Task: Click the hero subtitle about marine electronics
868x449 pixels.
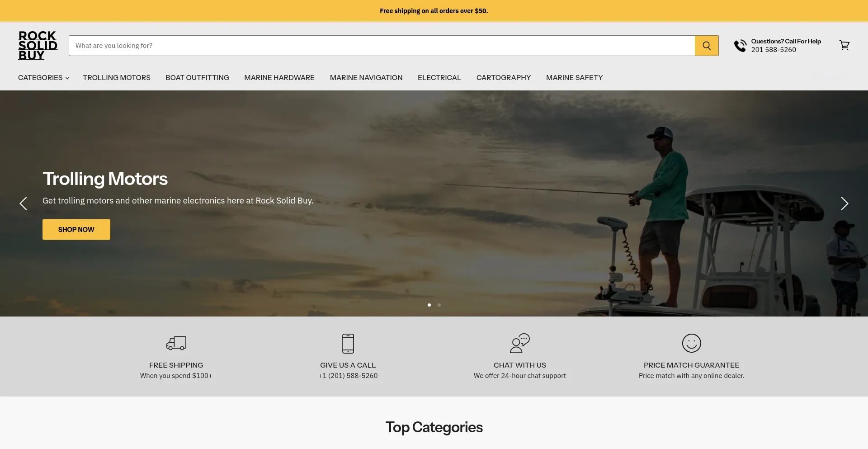Action: click(178, 201)
